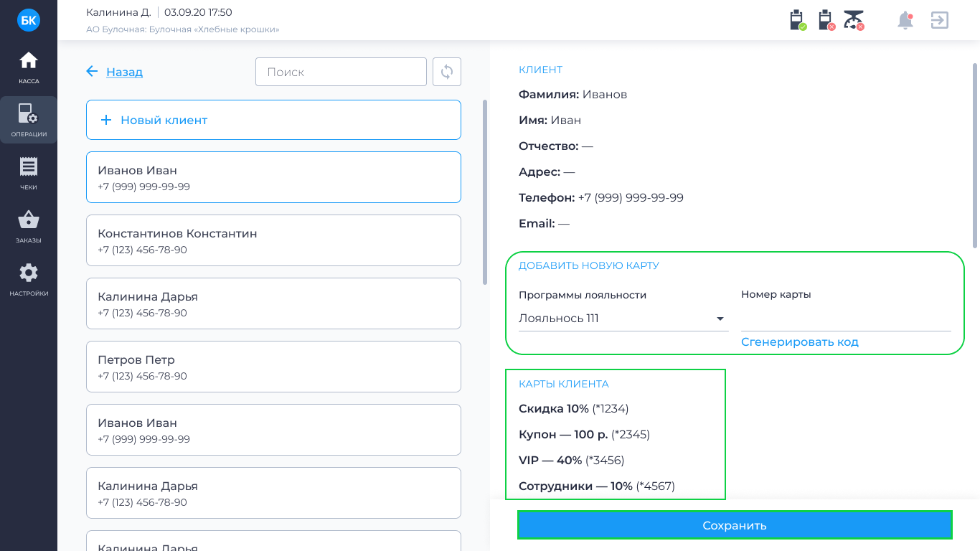This screenshot has width=980, height=551.
Task: Open notifications bell
Action: pyautogui.click(x=905, y=20)
